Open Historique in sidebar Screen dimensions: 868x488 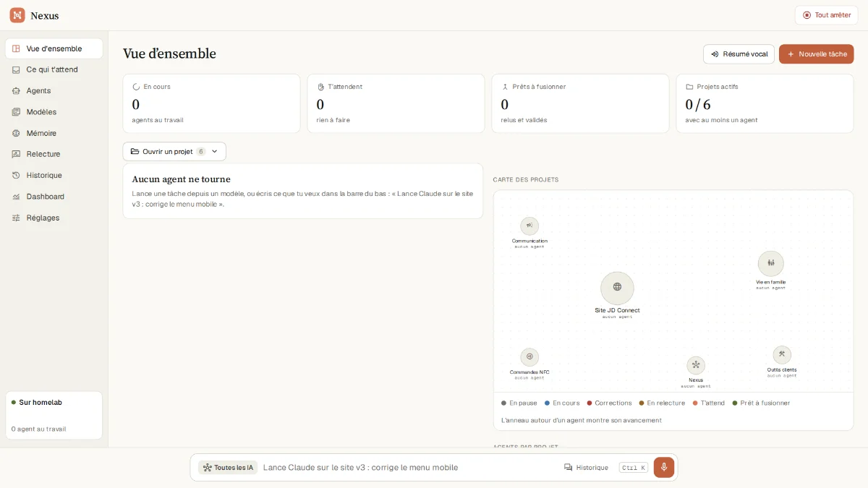point(54,175)
